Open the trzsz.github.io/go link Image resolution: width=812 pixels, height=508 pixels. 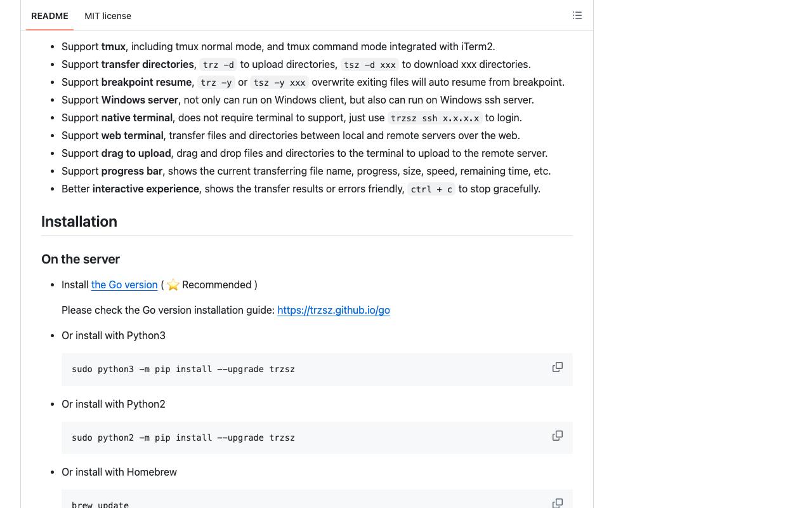pos(334,310)
